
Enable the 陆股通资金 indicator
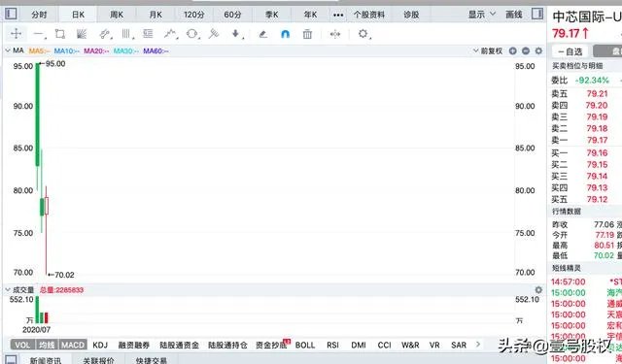[179, 345]
